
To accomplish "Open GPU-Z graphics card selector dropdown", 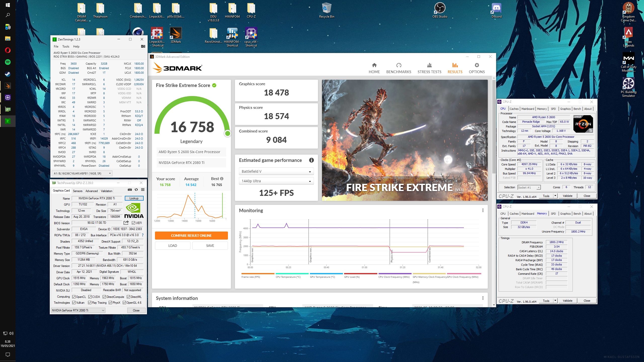I will pyautogui.click(x=78, y=310).
